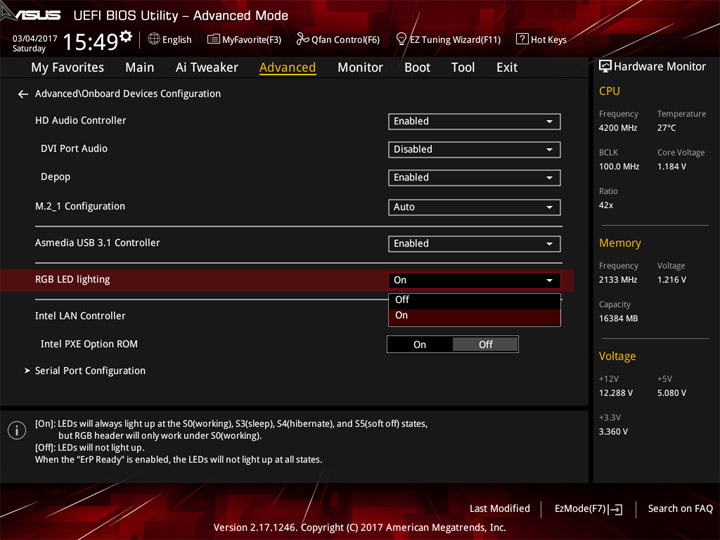The image size is (720, 540).
Task: Click CPU temperature value 27°C
Action: click(666, 128)
